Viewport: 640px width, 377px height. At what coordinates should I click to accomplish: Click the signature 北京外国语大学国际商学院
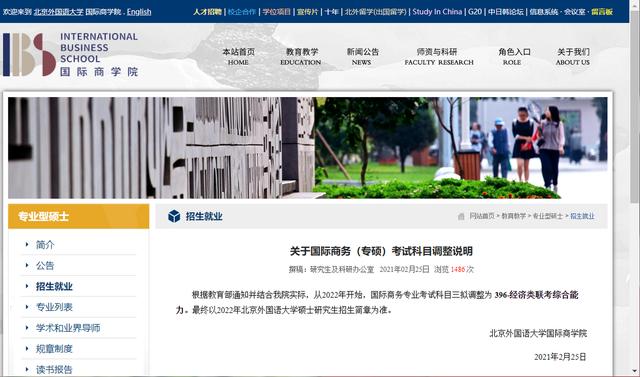pos(538,334)
